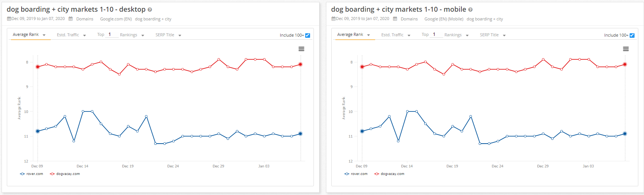Click 'dog boarding + city' tag in desktop header

(x=153, y=19)
